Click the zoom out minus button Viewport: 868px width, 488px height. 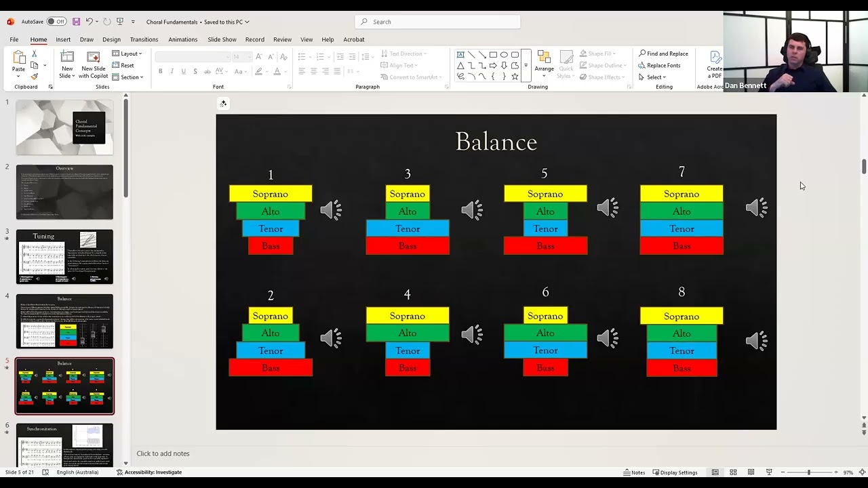[783, 472]
